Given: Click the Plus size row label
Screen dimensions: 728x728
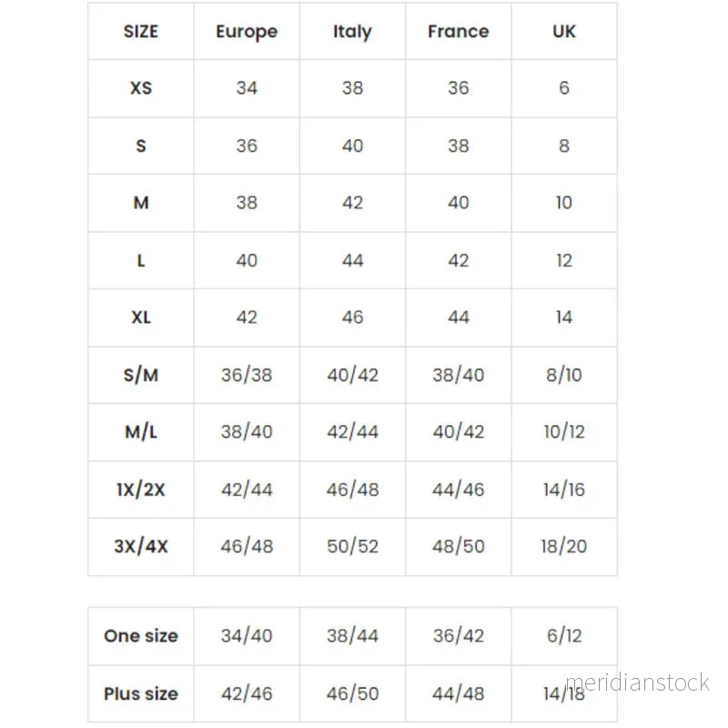Looking at the screenshot, I should coord(141,693).
